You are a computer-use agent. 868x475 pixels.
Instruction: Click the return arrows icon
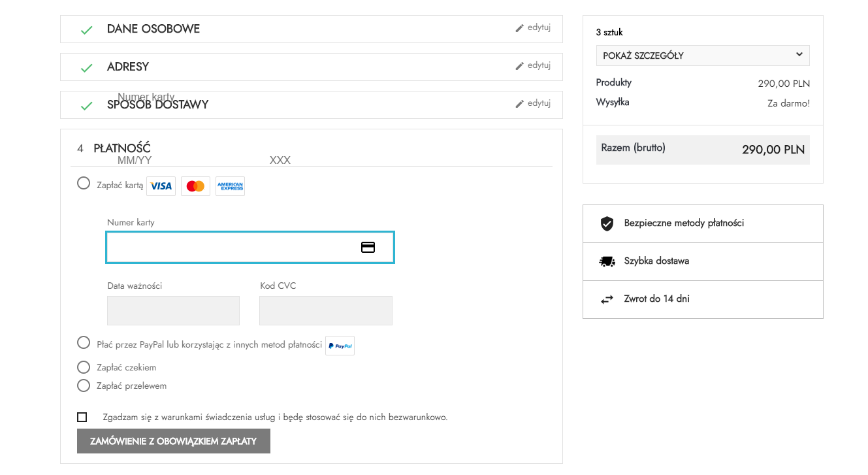pos(607,299)
